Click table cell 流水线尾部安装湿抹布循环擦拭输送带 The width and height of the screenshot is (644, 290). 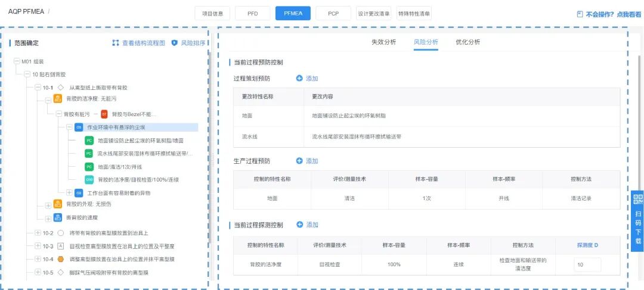pyautogui.click(x=357, y=136)
